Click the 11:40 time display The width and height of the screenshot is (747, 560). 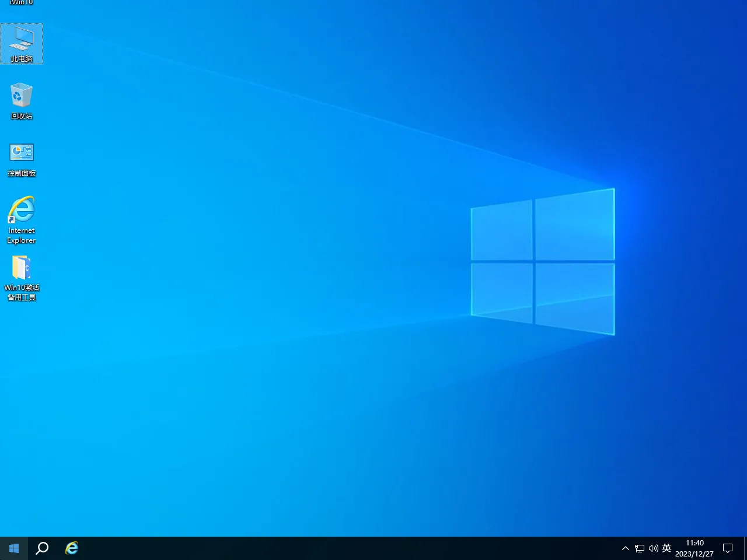click(694, 542)
